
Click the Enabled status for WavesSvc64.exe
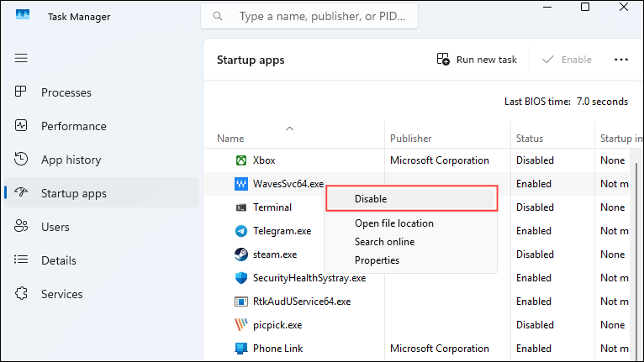tap(534, 184)
